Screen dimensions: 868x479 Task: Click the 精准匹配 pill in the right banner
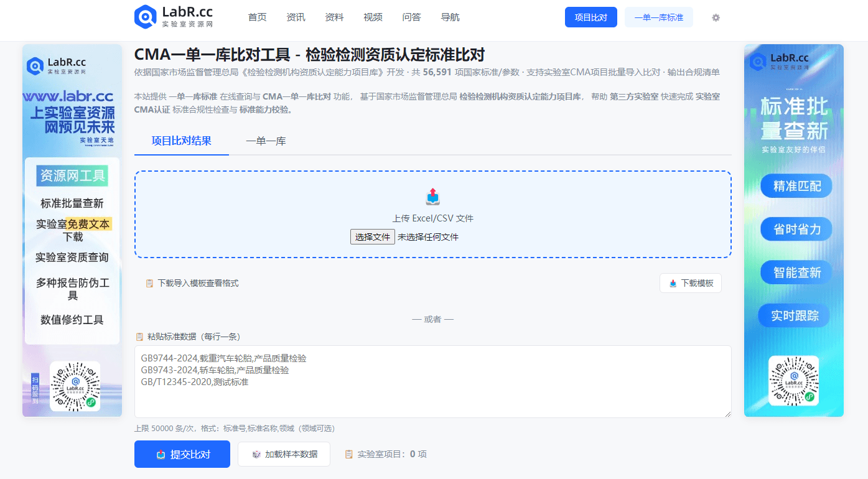[796, 186]
